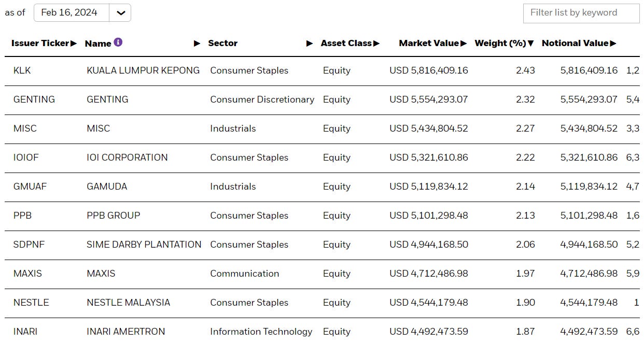644x344 pixels.
Task: Click the GENTING ticker cell
Action: pos(34,99)
